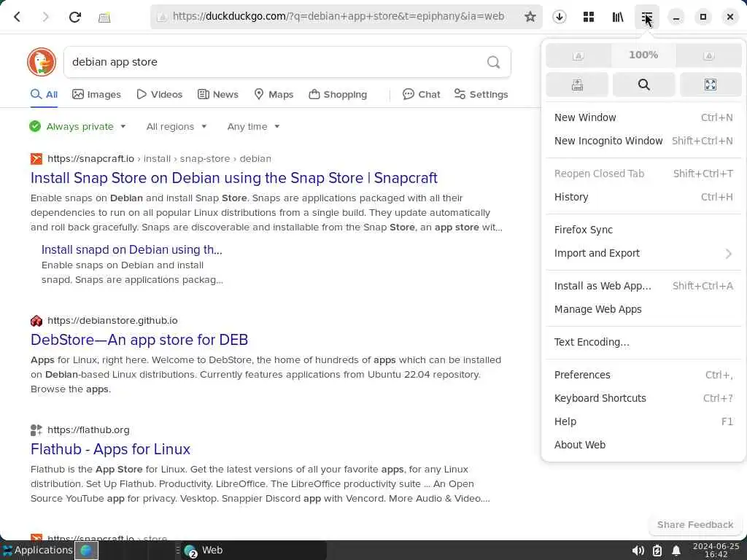Open the Chat tab

(422, 94)
